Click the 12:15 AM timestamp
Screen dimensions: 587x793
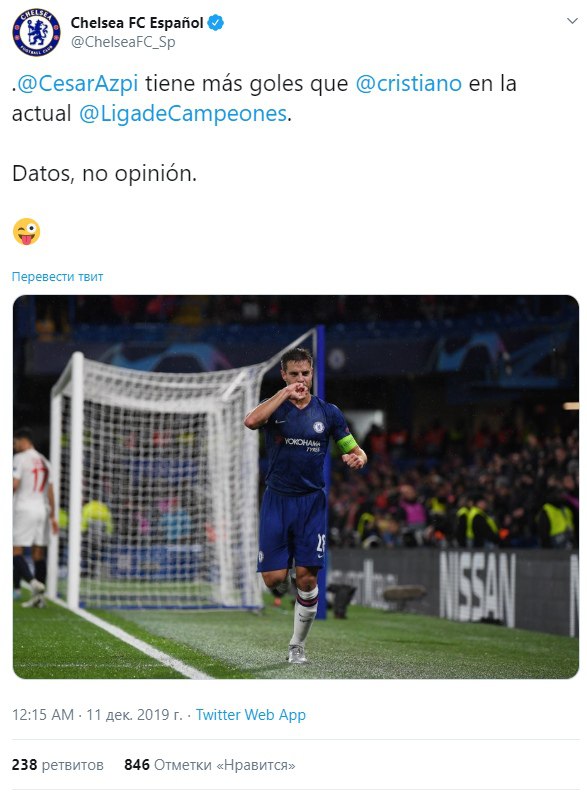(43, 715)
